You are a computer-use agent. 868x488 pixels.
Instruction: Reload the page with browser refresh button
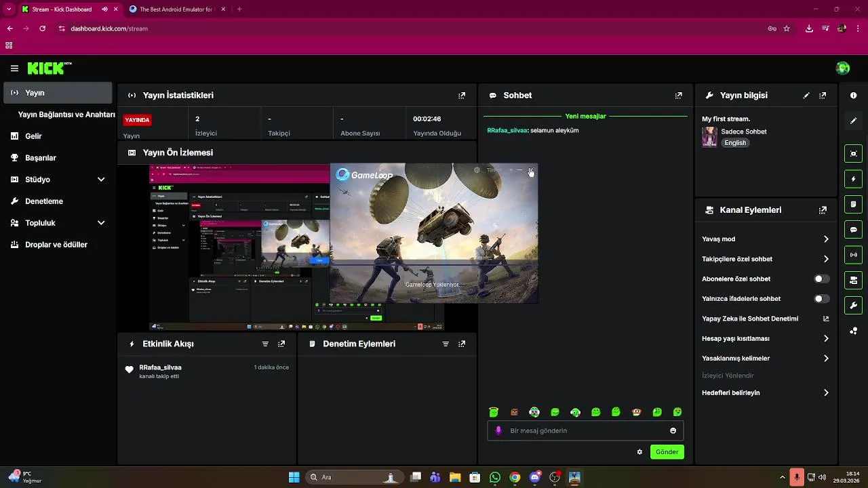[43, 28]
